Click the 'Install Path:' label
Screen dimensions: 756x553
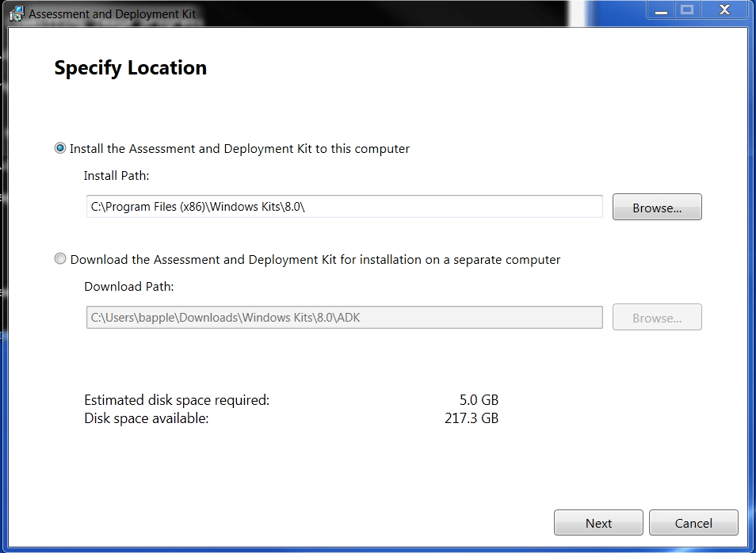pos(116,176)
